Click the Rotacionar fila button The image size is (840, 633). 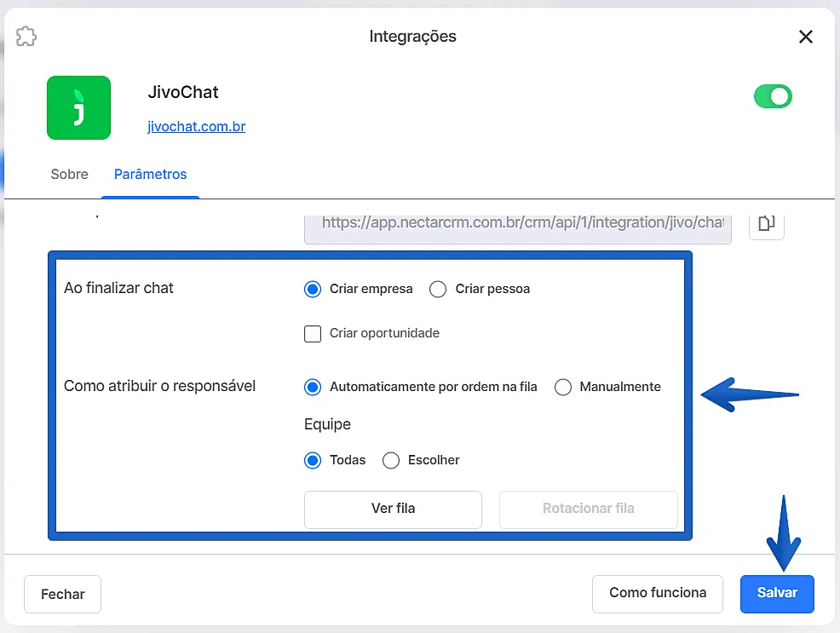[588, 509]
